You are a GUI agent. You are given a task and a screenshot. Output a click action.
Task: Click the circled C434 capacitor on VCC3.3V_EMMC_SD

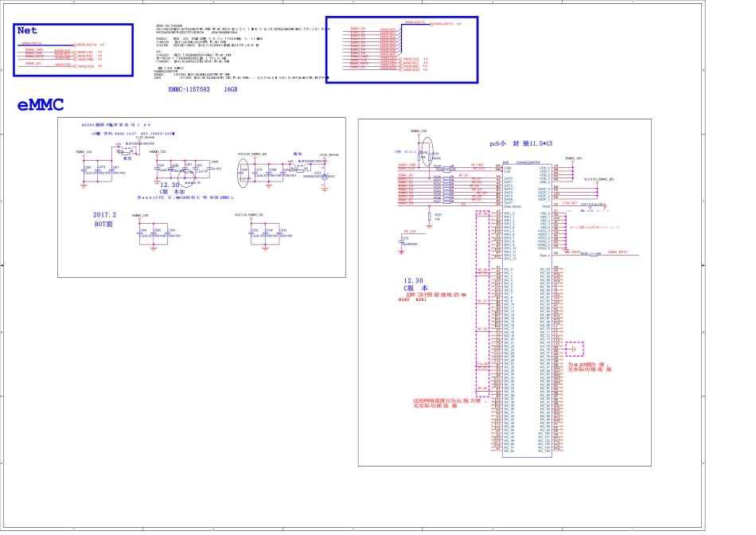click(x=245, y=171)
